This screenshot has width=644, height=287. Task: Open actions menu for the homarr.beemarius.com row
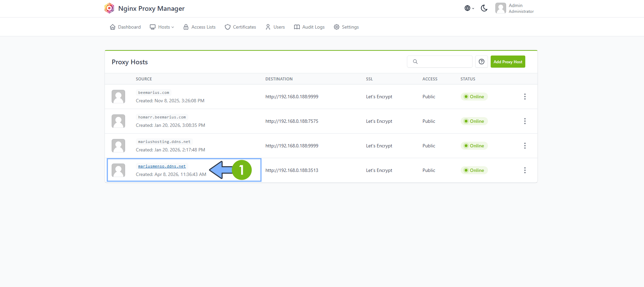coord(525,121)
